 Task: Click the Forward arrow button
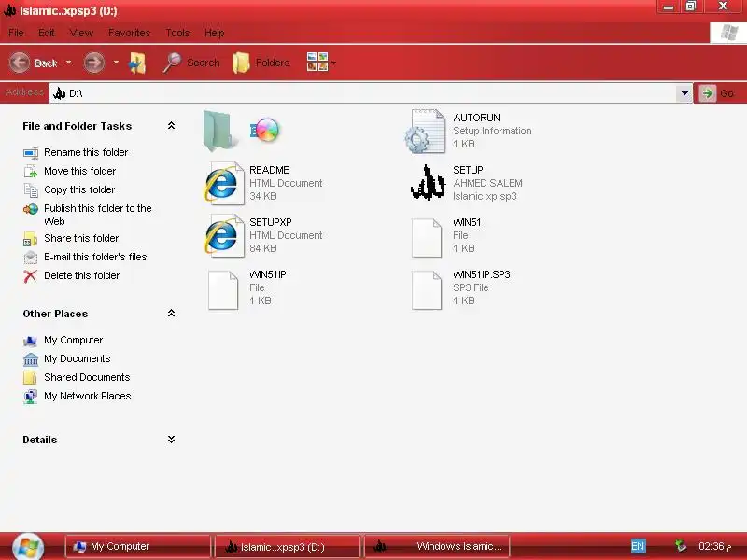(x=94, y=63)
